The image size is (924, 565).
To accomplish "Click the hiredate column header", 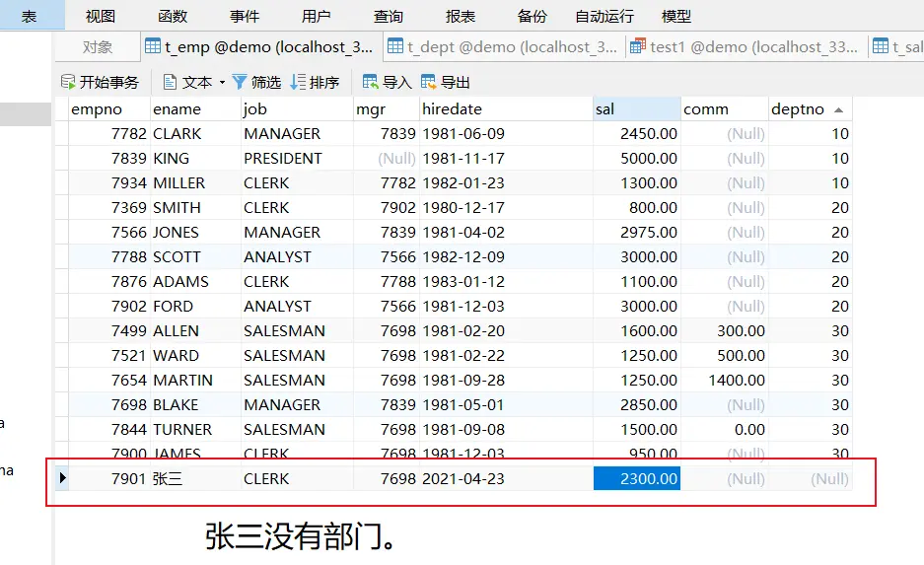I will (506, 109).
